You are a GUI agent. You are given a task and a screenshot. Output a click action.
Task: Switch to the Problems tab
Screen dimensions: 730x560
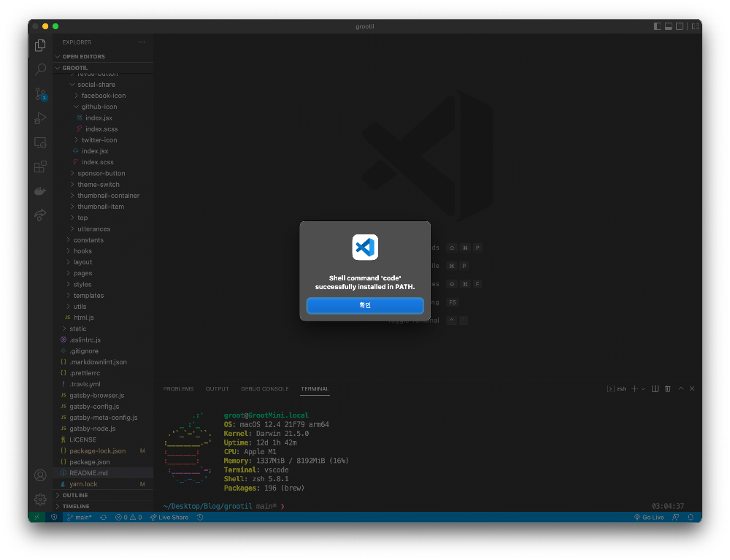click(178, 388)
